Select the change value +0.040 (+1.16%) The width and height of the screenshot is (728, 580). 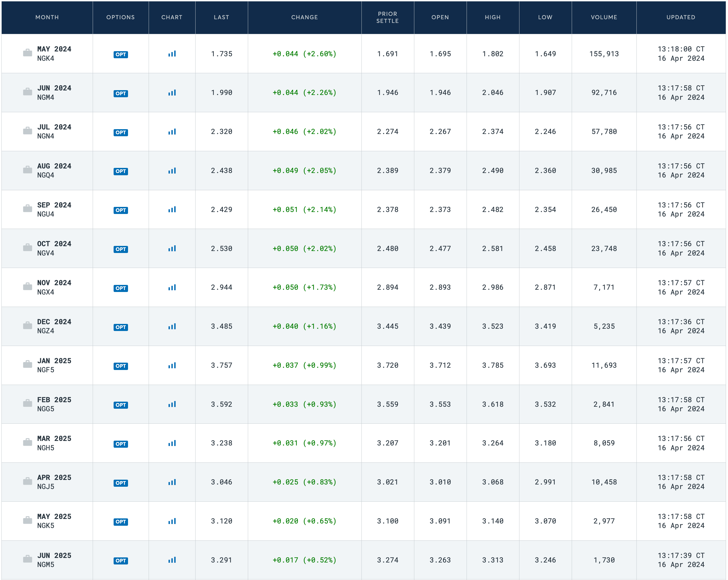pyautogui.click(x=305, y=326)
